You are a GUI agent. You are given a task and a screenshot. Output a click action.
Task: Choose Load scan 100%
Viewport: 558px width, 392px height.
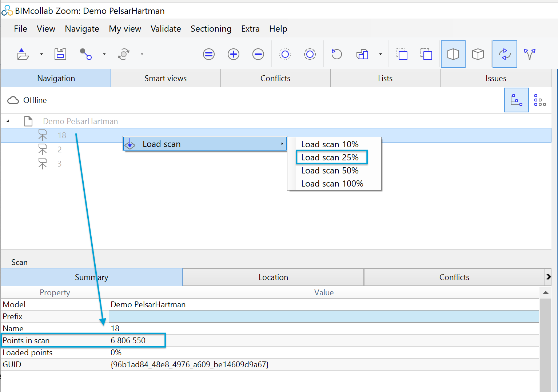[x=332, y=184]
